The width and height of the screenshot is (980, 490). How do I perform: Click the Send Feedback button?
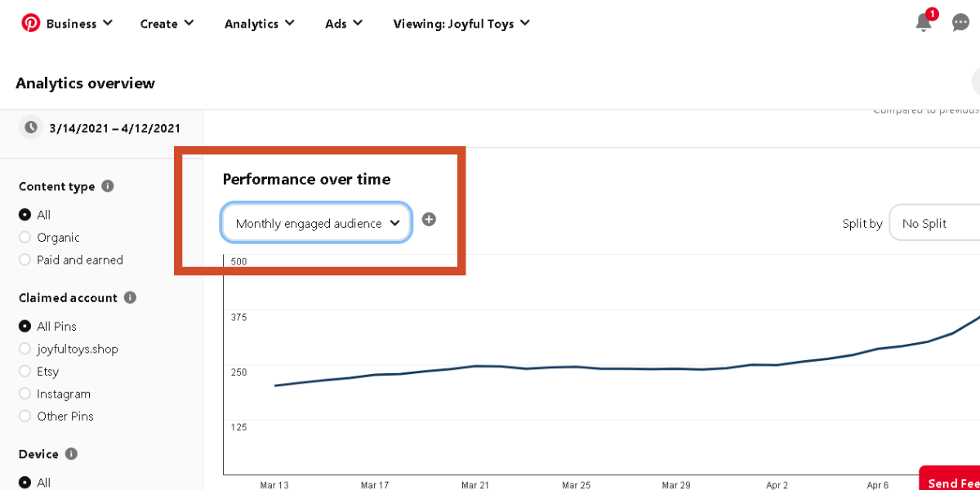pyautogui.click(x=951, y=482)
